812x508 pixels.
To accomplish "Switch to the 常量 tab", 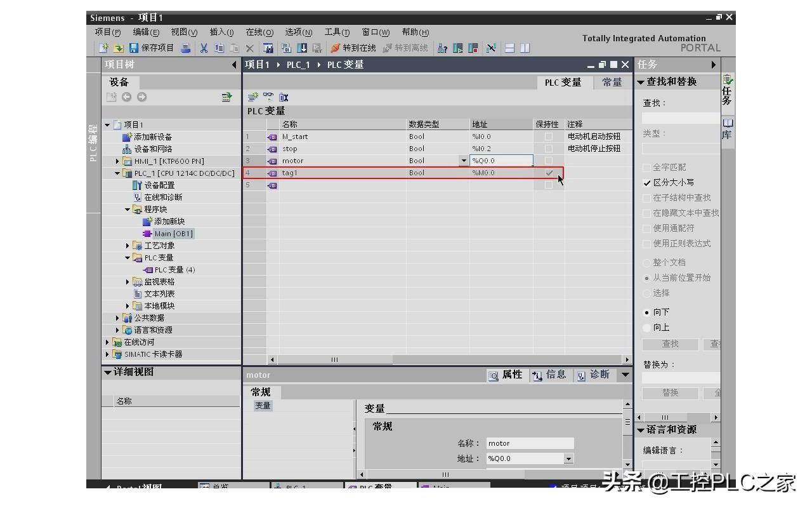I will click(612, 83).
